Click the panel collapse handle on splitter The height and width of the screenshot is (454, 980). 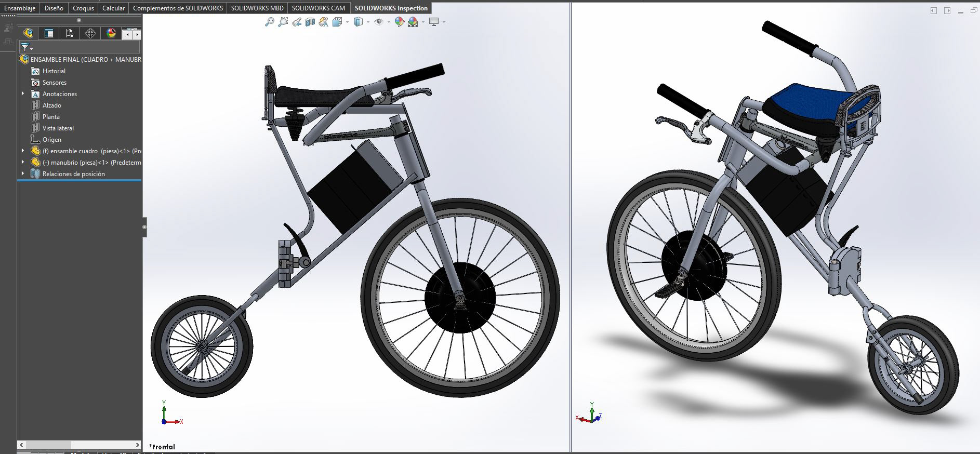[144, 227]
